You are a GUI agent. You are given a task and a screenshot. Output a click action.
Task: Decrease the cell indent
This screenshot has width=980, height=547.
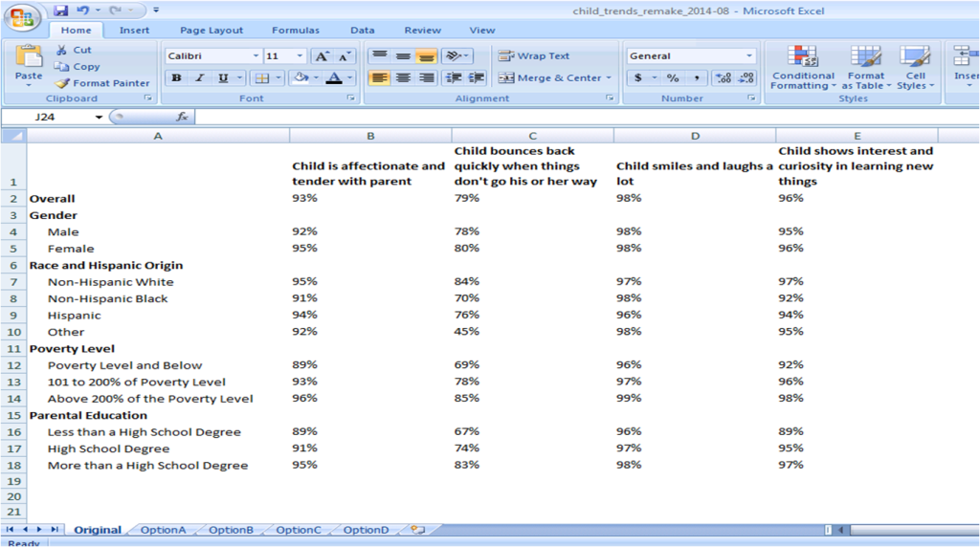pos(453,78)
